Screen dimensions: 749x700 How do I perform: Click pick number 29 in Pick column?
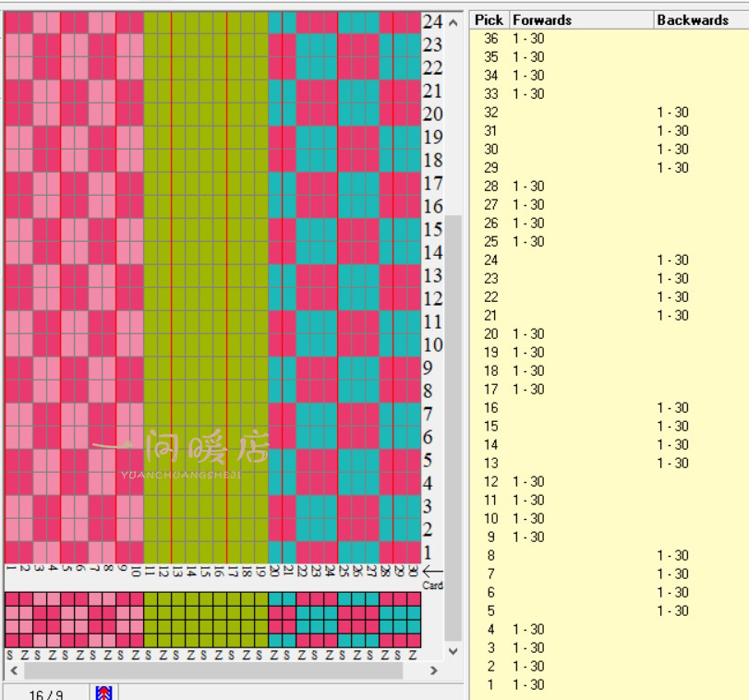coord(491,168)
